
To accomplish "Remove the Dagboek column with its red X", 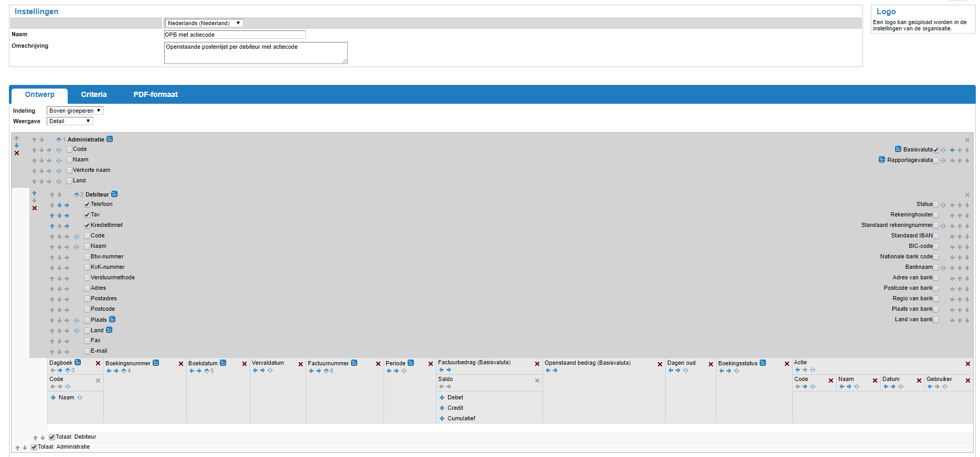I will coord(98,364).
